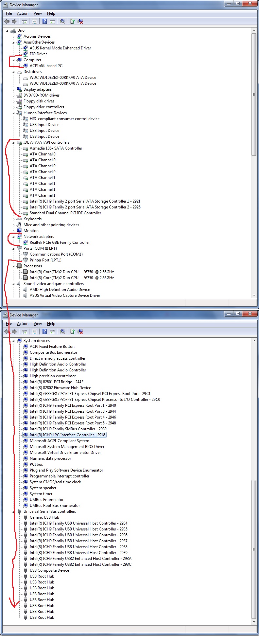Expand the Floppy drive controllers category
The image size is (259, 644).
[x=14, y=107]
